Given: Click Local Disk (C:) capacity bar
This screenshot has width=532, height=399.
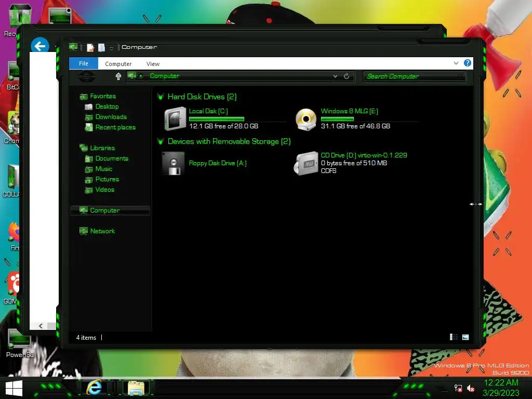Looking at the screenshot, I should coord(217,119).
